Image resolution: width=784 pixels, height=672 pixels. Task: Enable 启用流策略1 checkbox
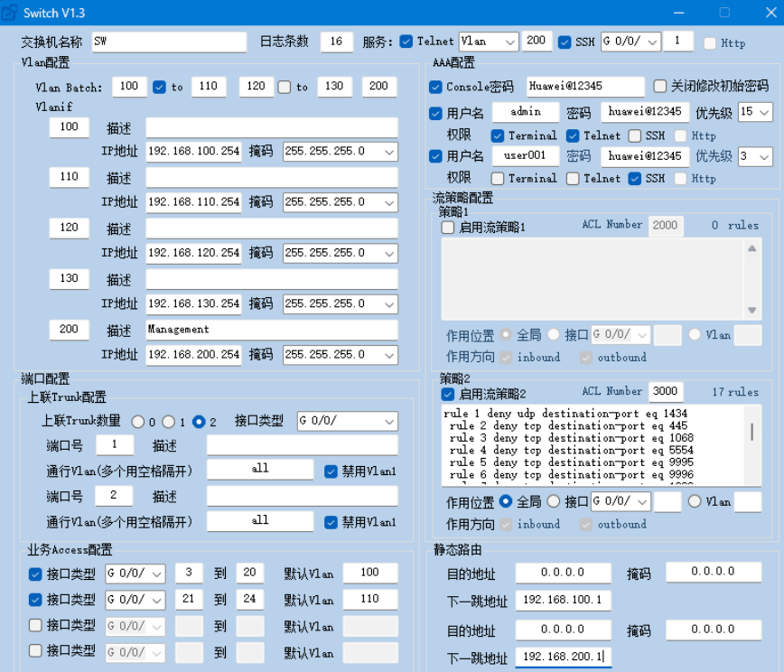(x=448, y=228)
